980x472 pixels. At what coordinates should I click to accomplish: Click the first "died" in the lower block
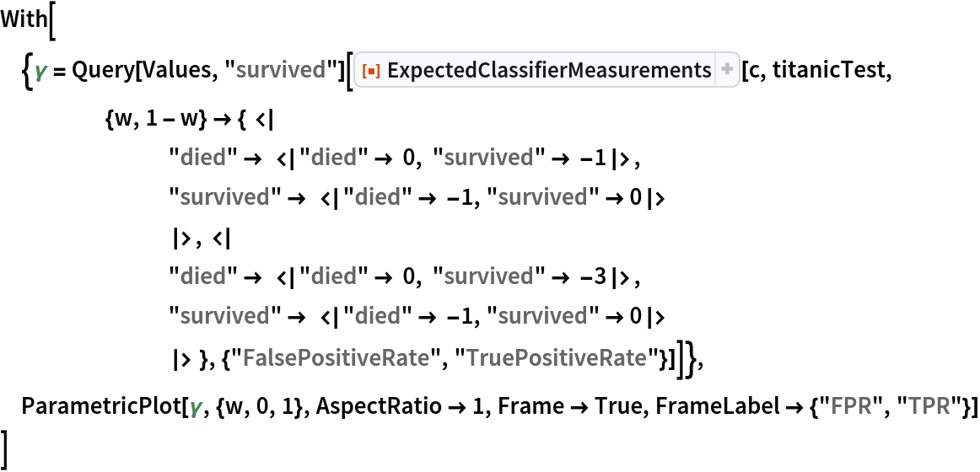coord(202,276)
